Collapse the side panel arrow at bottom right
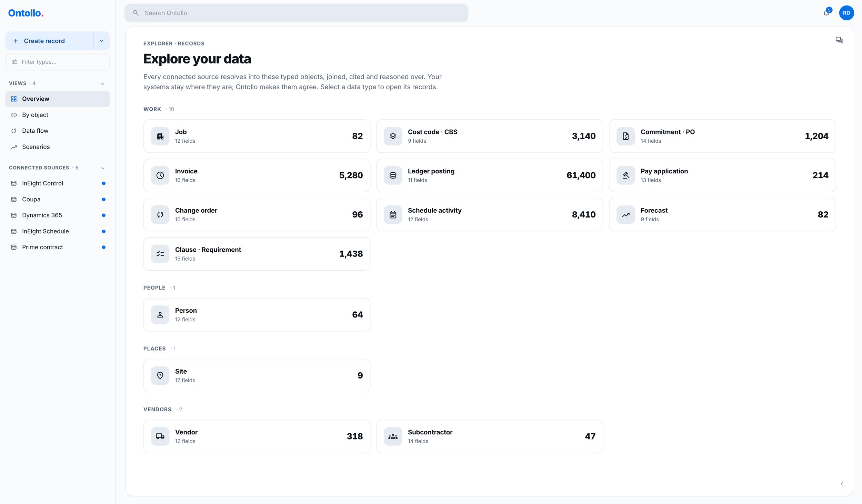Image resolution: width=862 pixels, height=504 pixels. tap(842, 484)
